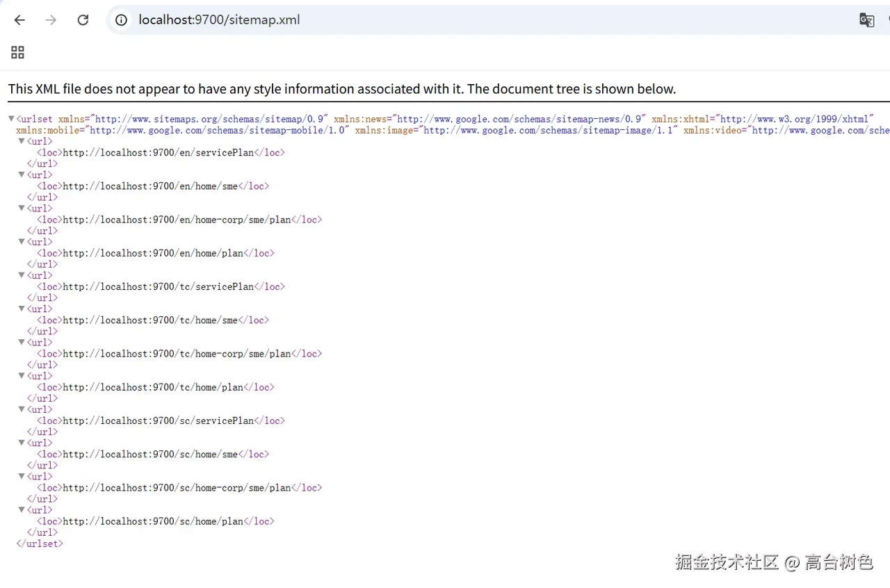View site information icon in address bar
890x588 pixels.
click(121, 20)
